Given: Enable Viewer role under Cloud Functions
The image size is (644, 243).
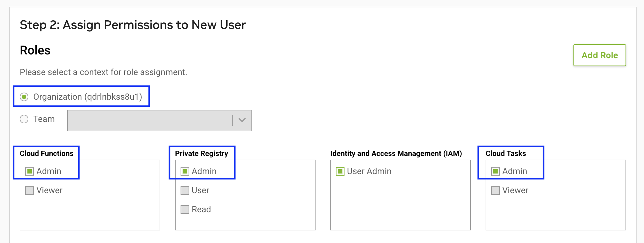Looking at the screenshot, I should coord(30,190).
